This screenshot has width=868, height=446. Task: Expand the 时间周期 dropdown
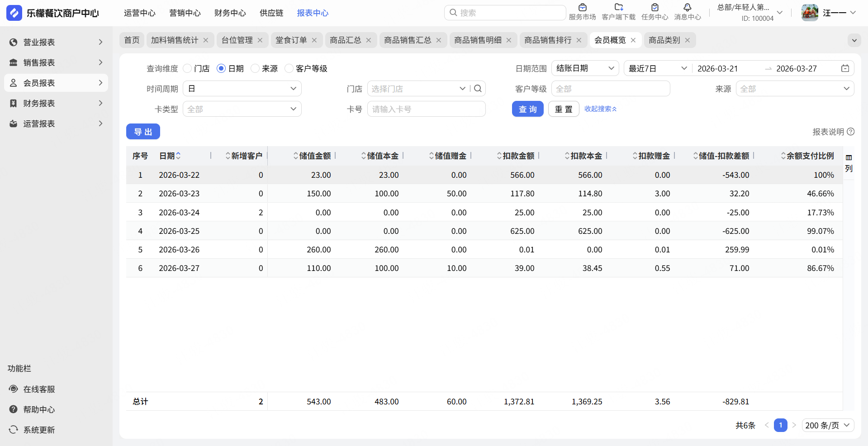pyautogui.click(x=242, y=89)
